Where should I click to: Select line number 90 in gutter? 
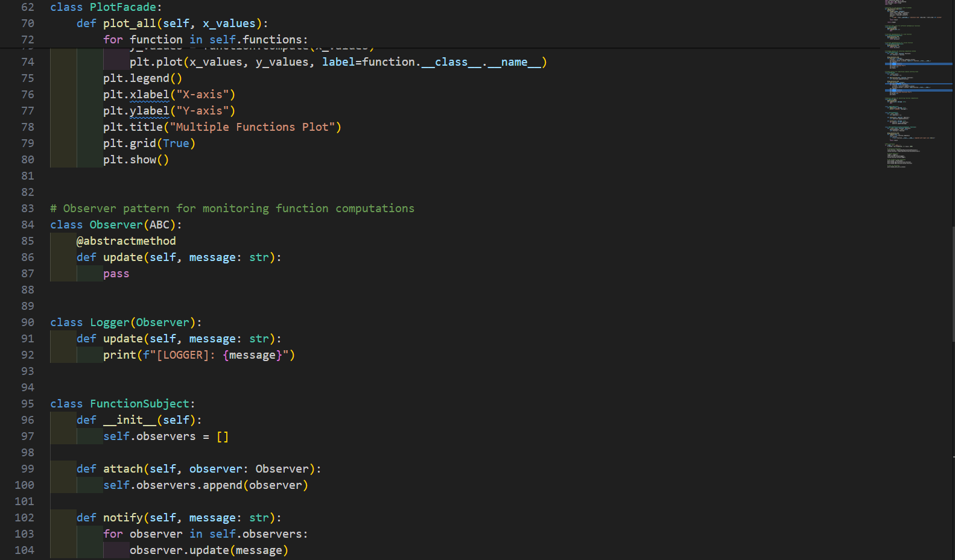pos(28,322)
